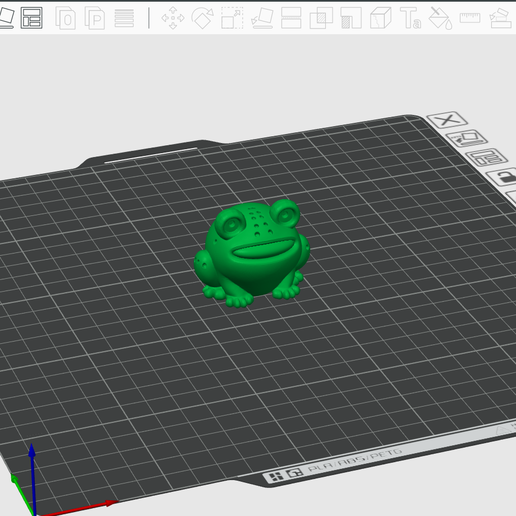Click the PLA/ABS/PETG plate label

[355, 461]
